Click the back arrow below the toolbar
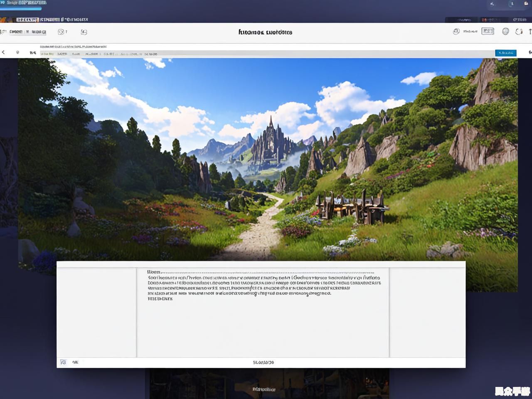532x399 pixels. click(x=3, y=52)
